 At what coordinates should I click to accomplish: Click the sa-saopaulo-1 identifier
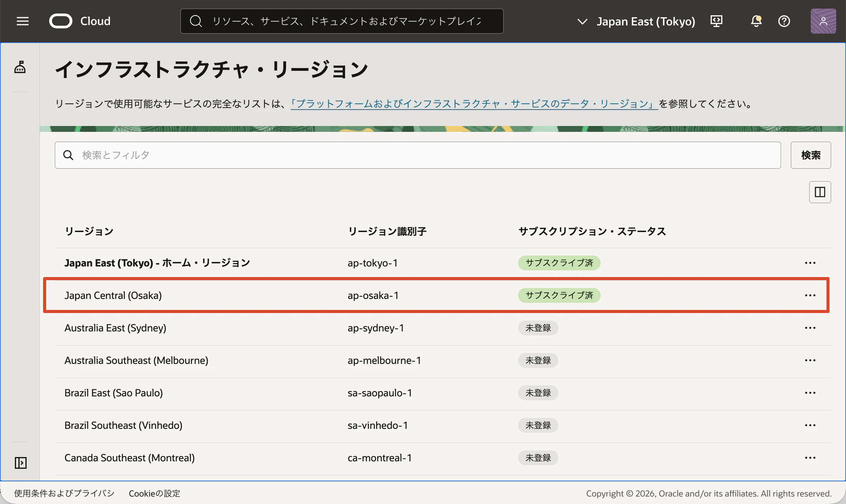[380, 393]
